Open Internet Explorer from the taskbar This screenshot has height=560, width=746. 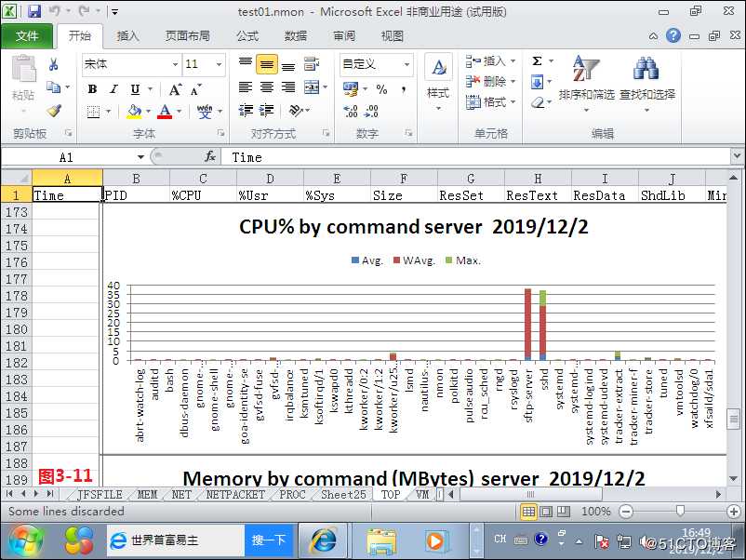click(x=323, y=541)
